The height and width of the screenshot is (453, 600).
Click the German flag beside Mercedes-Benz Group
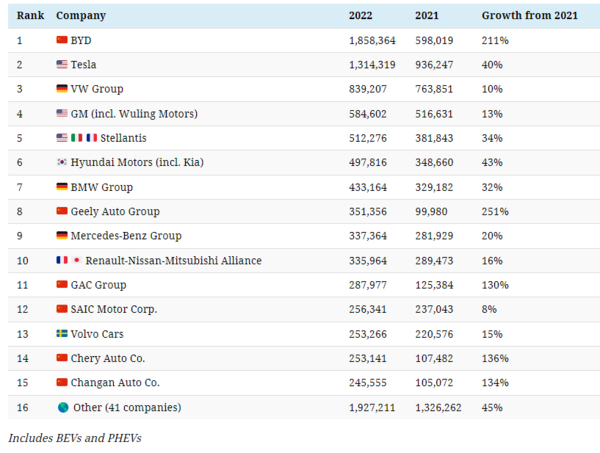(62, 236)
